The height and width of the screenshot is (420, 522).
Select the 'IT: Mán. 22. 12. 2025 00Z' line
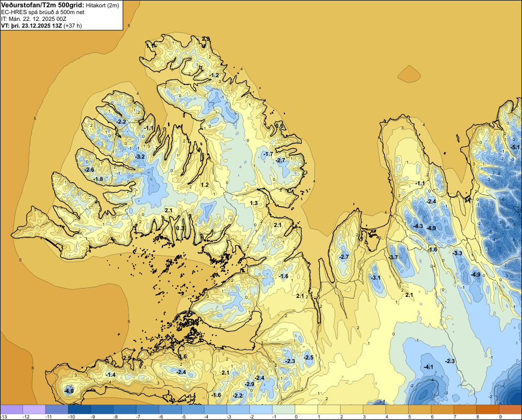click(x=33, y=19)
